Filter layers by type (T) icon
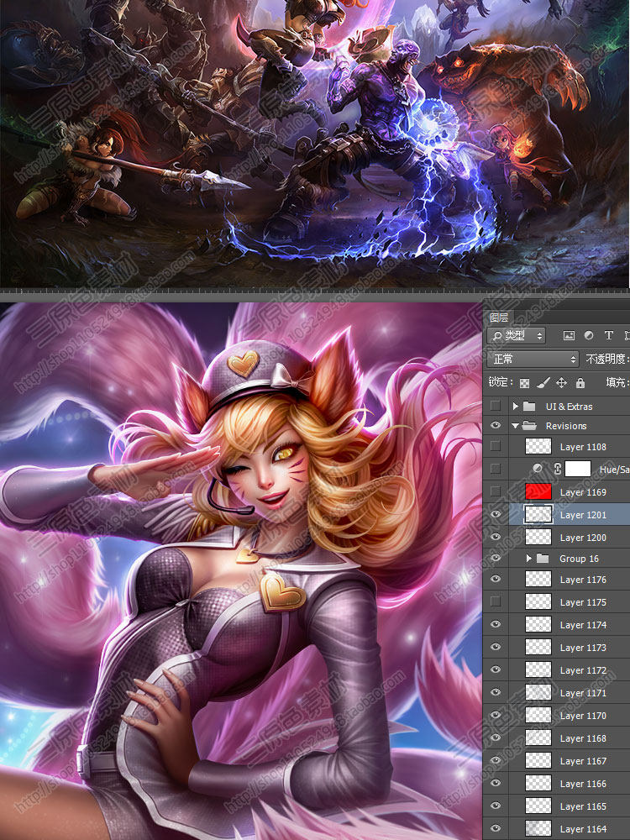Screen dimensions: 630x840 pyautogui.click(x=608, y=335)
